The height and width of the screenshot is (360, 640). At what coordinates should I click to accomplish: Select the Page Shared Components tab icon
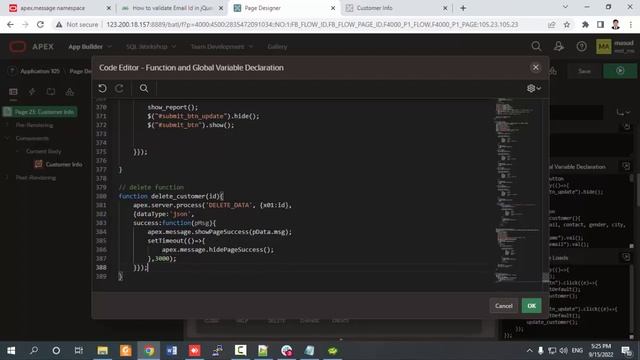click(x=69, y=92)
